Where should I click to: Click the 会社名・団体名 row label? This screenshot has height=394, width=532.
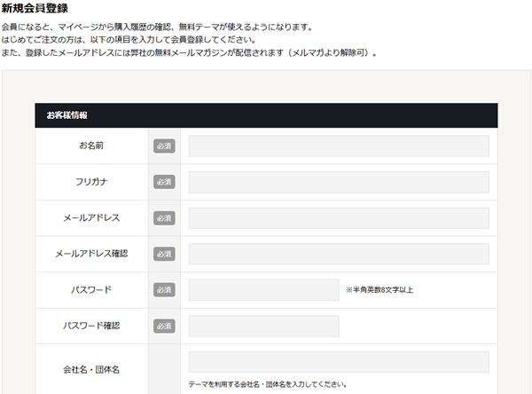coord(91,368)
